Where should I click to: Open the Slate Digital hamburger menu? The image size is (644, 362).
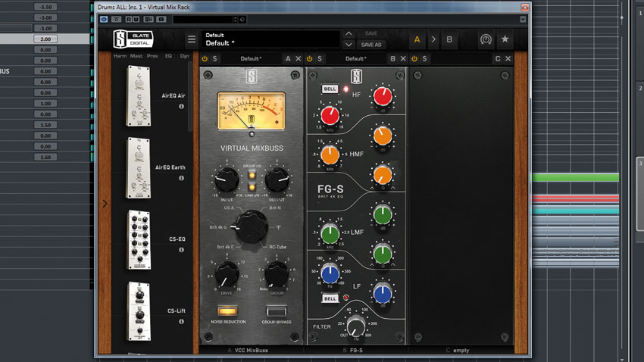coord(192,39)
